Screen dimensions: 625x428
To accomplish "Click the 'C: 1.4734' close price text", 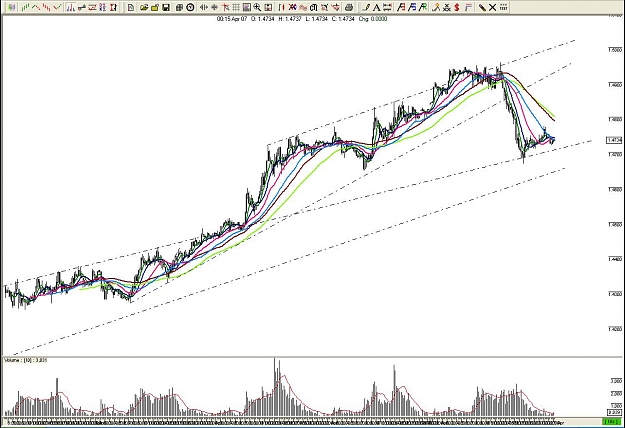I will [343, 19].
